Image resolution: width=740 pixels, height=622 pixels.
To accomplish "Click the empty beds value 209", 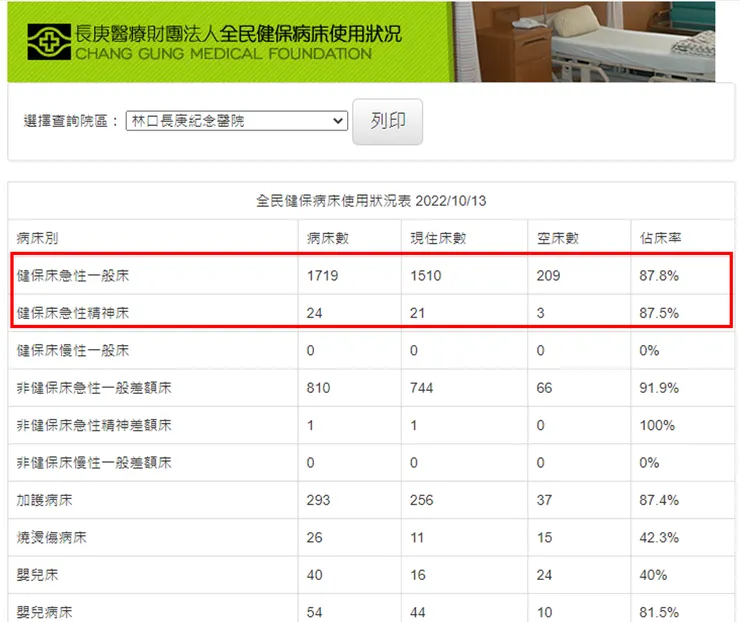I will 548,276.
